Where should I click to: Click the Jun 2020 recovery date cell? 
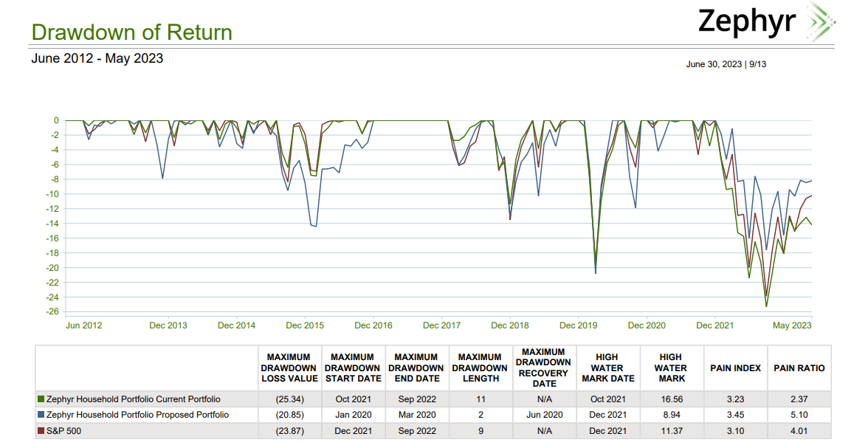[x=544, y=415]
